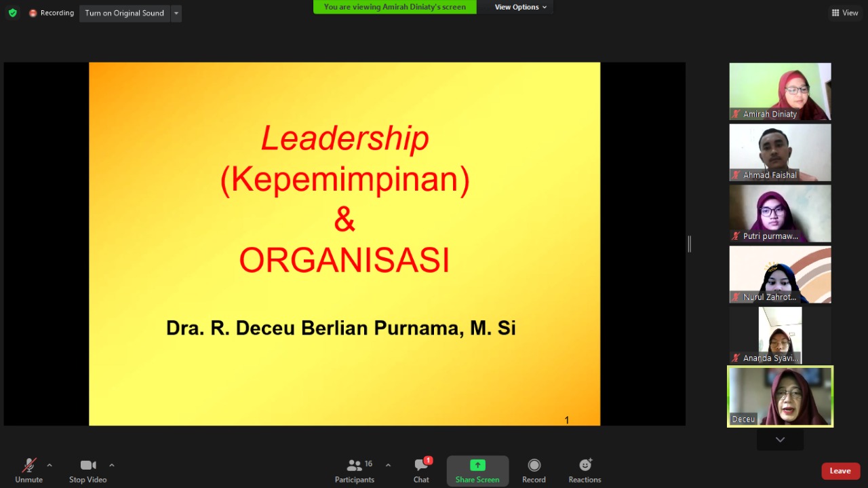868x488 pixels.
Task: Open the Reactions panel
Action: click(x=584, y=468)
